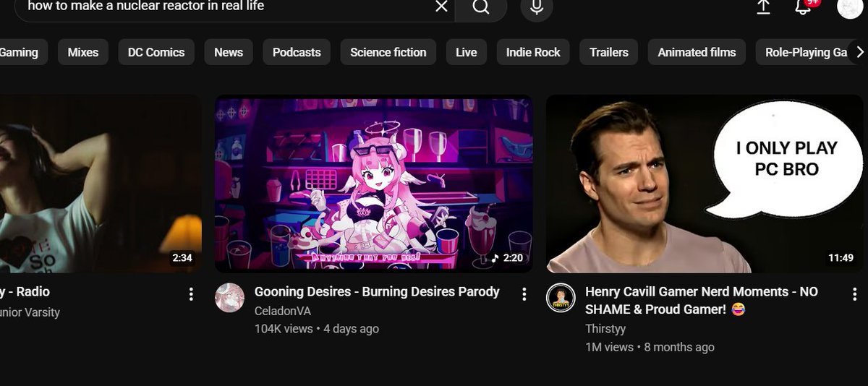Select the Live category chip
Viewport: 868px width, 386px height.
(x=467, y=52)
